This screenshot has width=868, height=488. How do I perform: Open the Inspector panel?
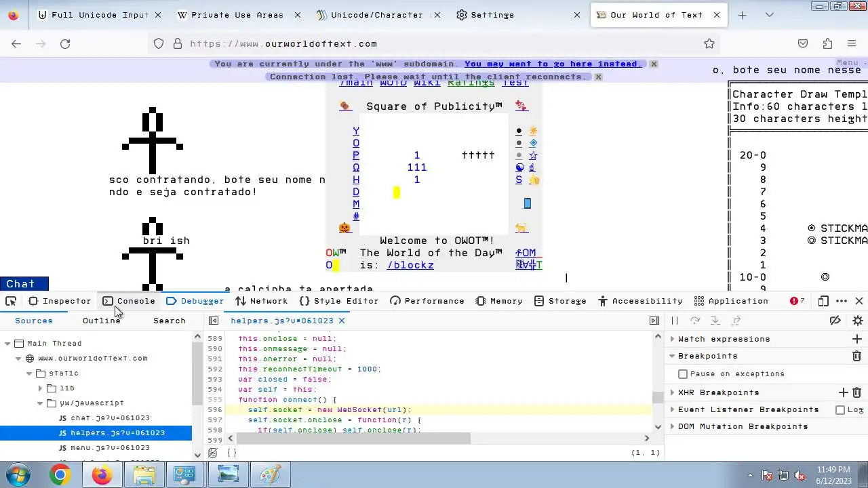(x=60, y=301)
